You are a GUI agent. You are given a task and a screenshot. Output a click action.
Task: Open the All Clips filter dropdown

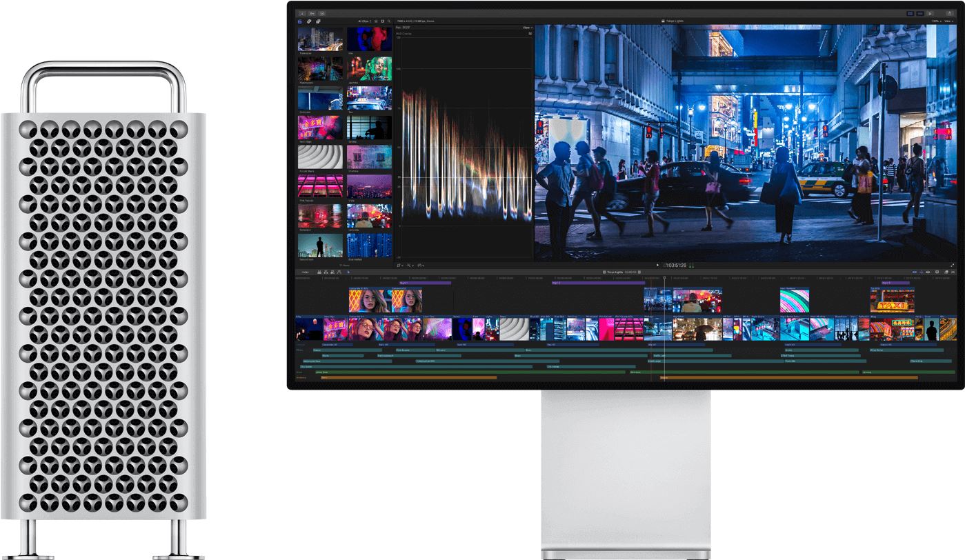pos(364,21)
